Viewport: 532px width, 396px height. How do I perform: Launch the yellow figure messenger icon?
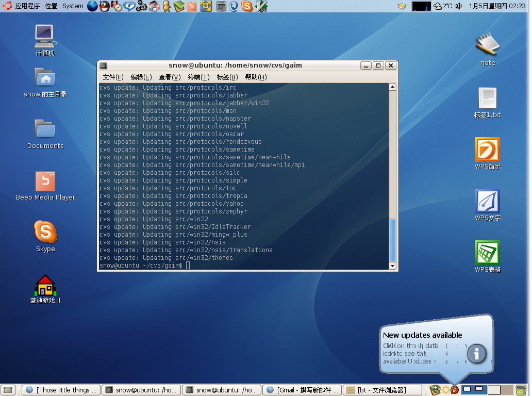tap(167, 6)
